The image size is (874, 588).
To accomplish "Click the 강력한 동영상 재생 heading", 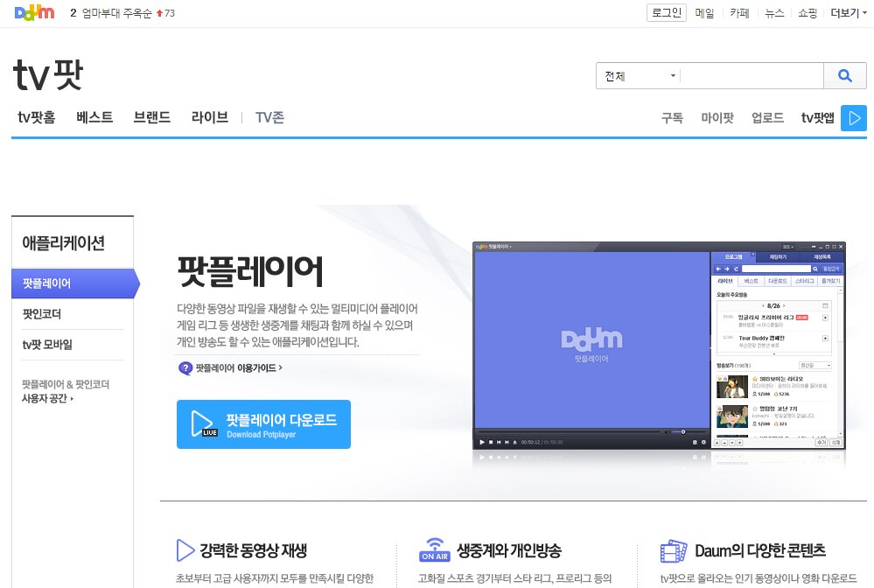I will point(254,550).
